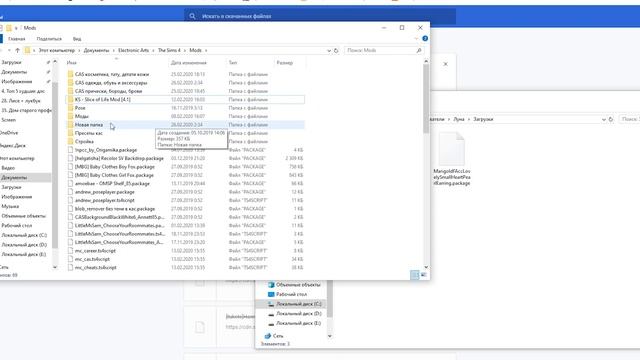This screenshot has width=640, height=360.
Task: Select the Rose folder icon
Action: [70, 108]
